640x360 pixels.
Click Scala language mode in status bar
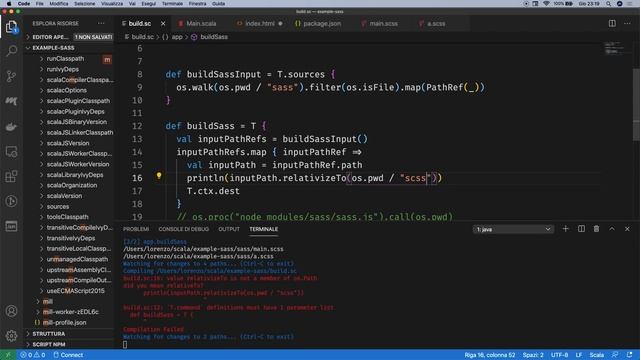tap(596, 355)
